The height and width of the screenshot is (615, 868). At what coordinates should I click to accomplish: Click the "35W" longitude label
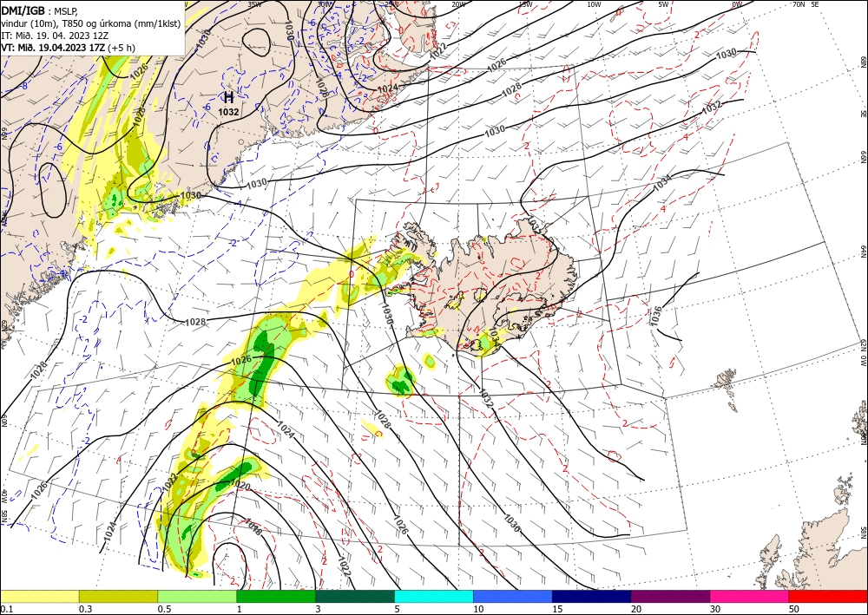pos(254,4)
